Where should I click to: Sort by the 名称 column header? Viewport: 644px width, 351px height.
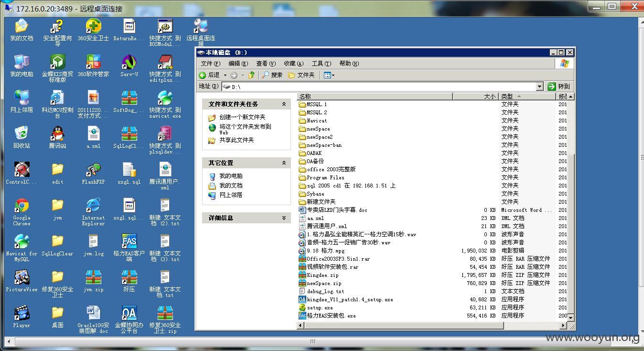pos(374,96)
